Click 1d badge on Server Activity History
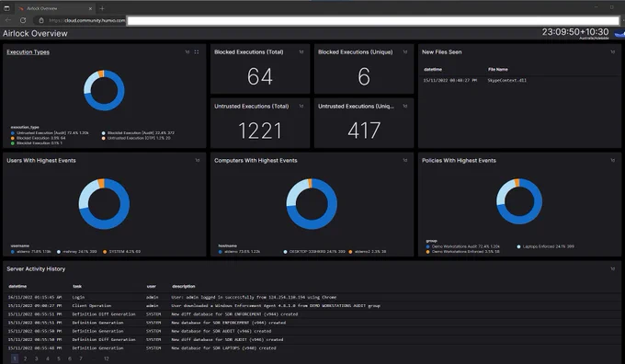This screenshot has height=364, width=625. 613,268
